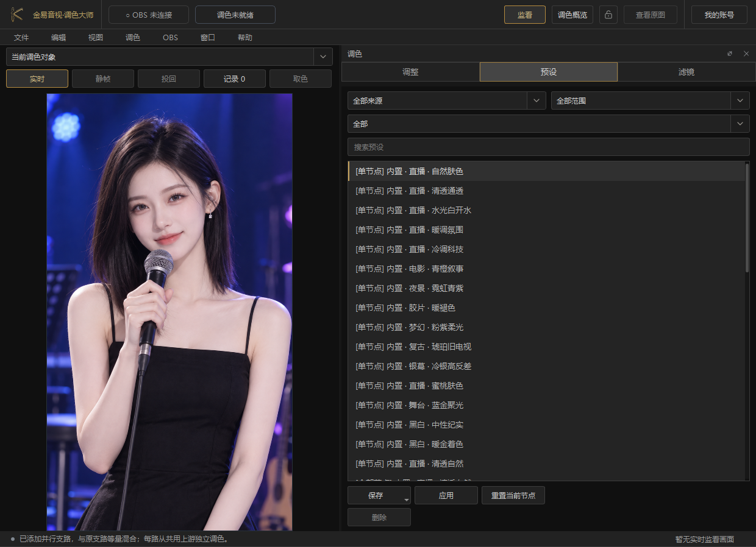756x547 pixels.
Task: Open 我的账号 account button
Action: point(719,15)
